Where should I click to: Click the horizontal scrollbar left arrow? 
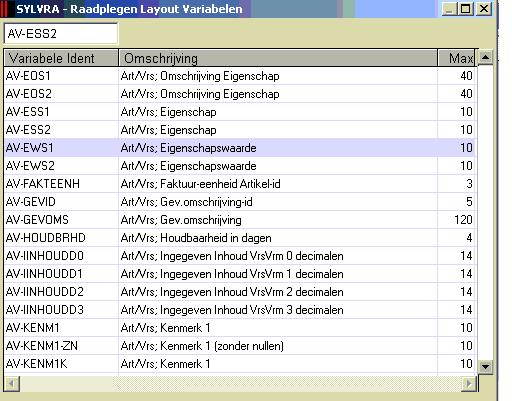click(12, 384)
